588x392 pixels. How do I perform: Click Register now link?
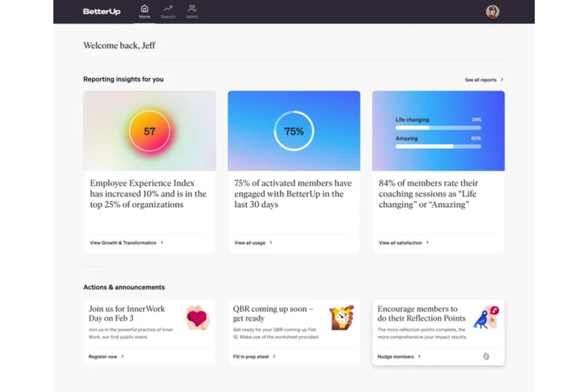(x=103, y=357)
